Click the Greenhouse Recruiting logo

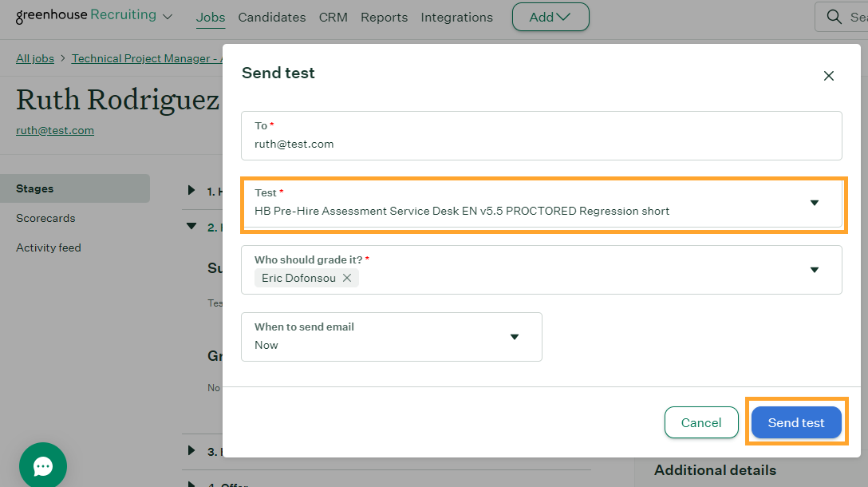coord(86,16)
